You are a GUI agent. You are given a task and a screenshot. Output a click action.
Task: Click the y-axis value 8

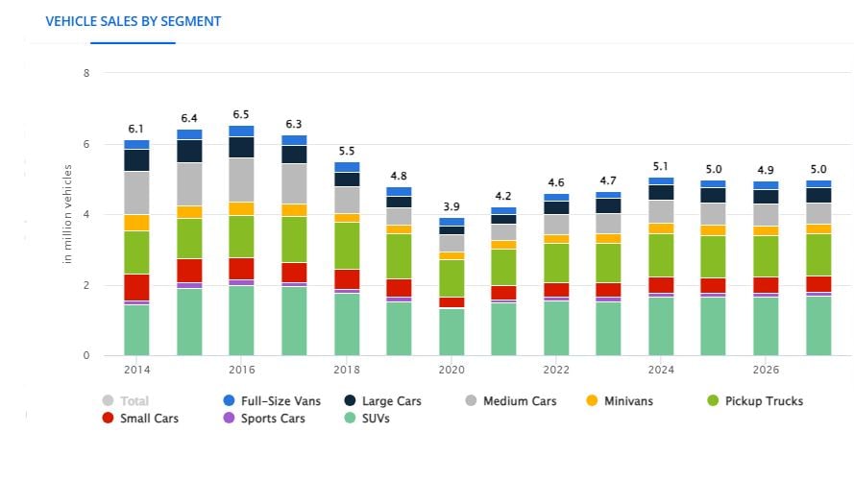pos(86,73)
